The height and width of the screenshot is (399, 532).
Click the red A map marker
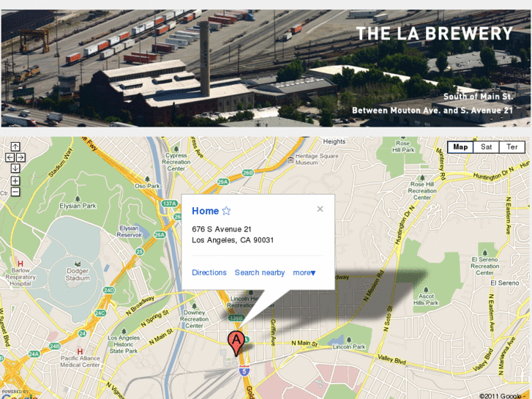(236, 343)
